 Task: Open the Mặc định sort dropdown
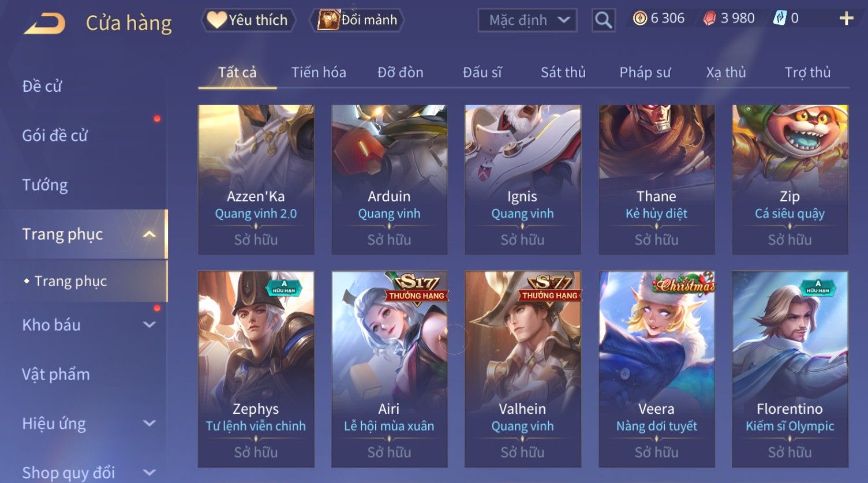point(527,20)
